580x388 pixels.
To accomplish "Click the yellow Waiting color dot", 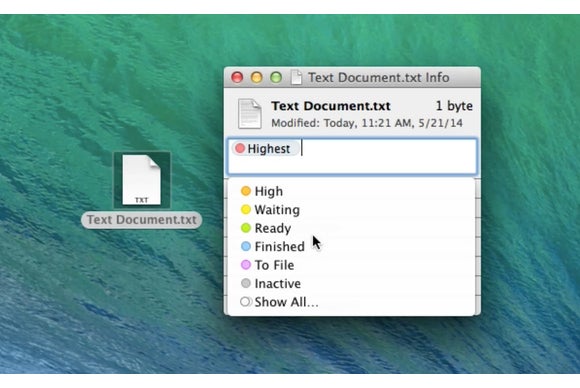I will [246, 209].
